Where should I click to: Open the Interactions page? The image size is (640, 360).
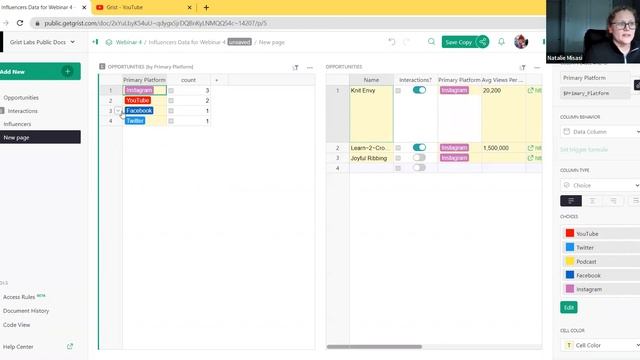pos(22,111)
